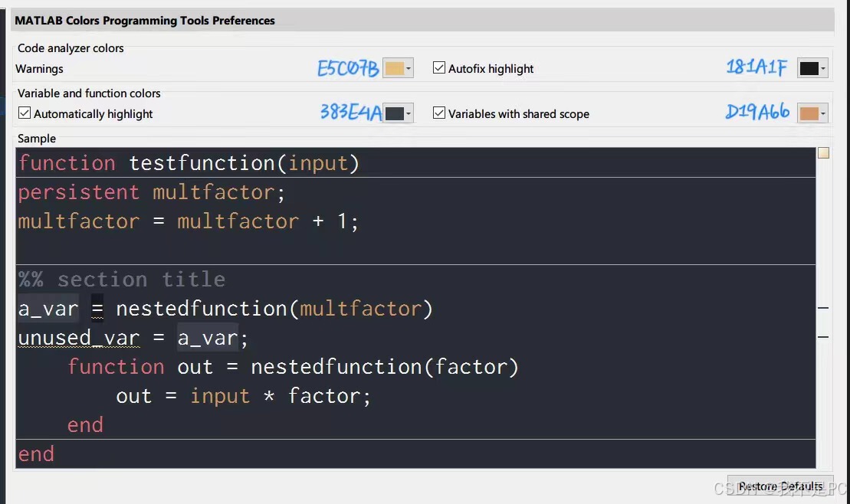The image size is (850, 504).
Task: Click the final 'end' keyword of the sample
Action: [x=36, y=454]
